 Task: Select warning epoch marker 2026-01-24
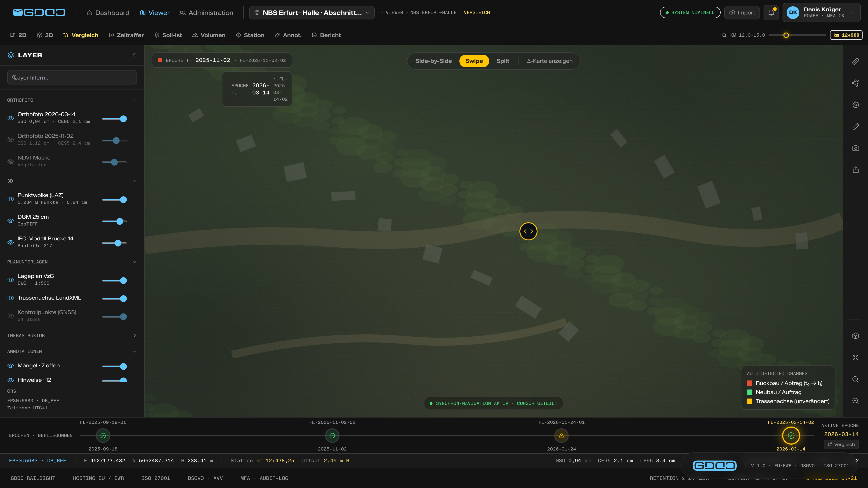[x=561, y=436]
